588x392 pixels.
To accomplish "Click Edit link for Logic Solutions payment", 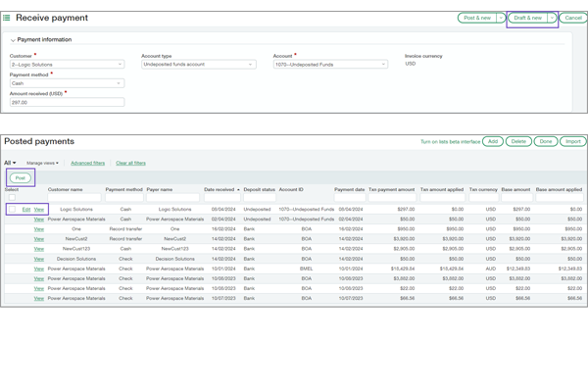I will coord(26,210).
